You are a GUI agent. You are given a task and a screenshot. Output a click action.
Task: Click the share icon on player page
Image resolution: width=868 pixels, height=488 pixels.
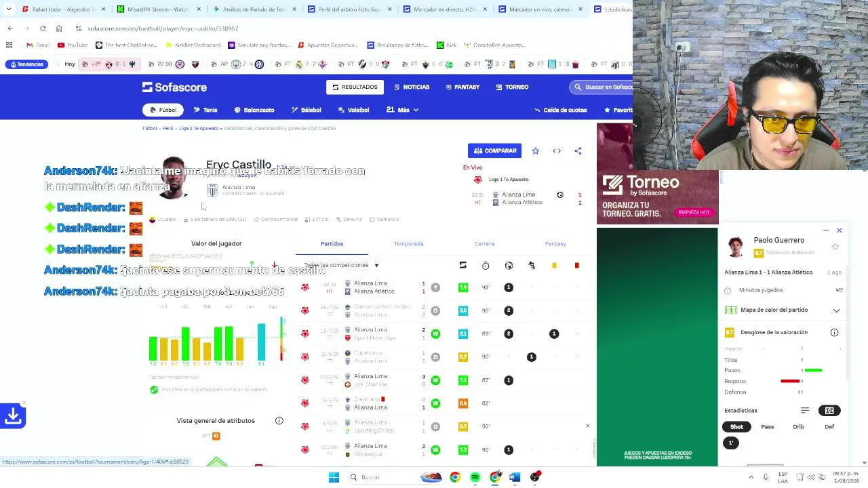coord(578,151)
